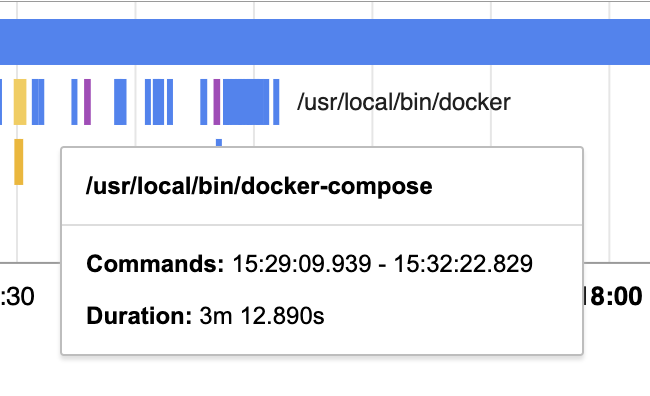Select the largest blue block in the docker row
Viewport: 650px width, 396px height.
246,102
